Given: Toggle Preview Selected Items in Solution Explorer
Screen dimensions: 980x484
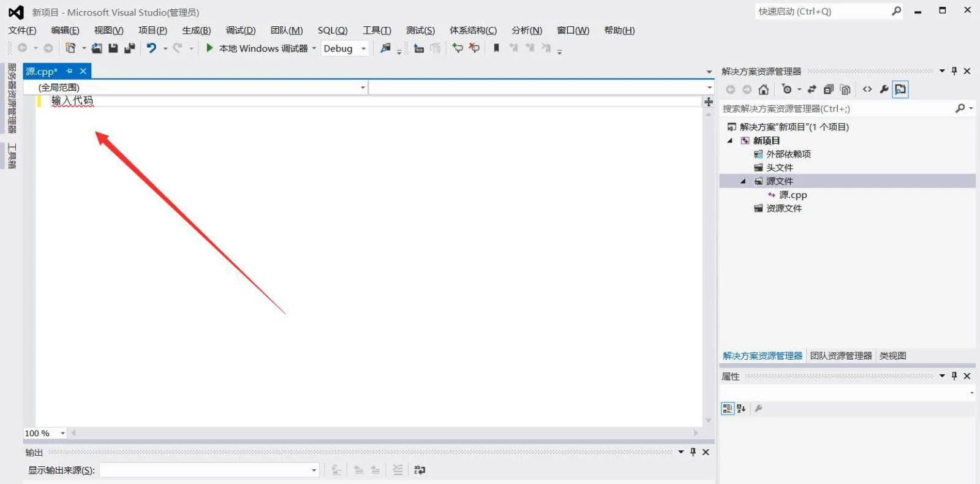Looking at the screenshot, I should click(x=900, y=89).
